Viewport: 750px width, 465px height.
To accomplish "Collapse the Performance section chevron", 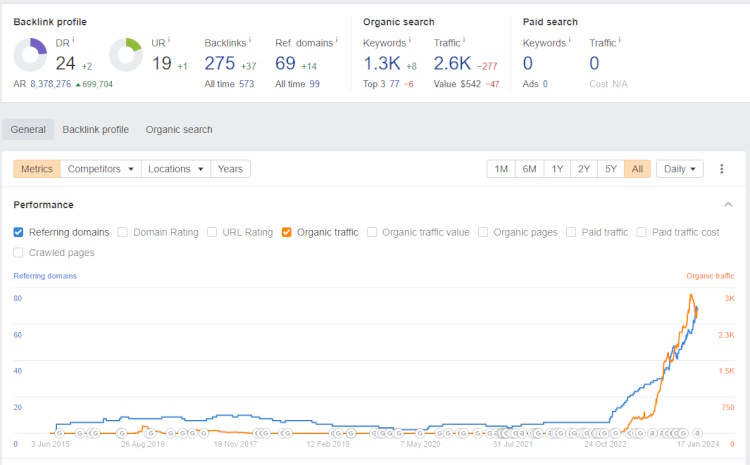I will point(727,205).
